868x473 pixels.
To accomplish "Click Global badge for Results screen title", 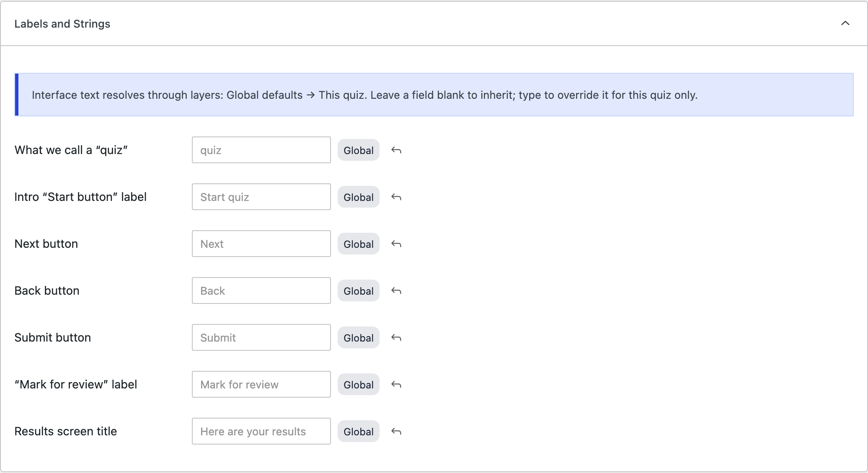I will [x=359, y=431].
